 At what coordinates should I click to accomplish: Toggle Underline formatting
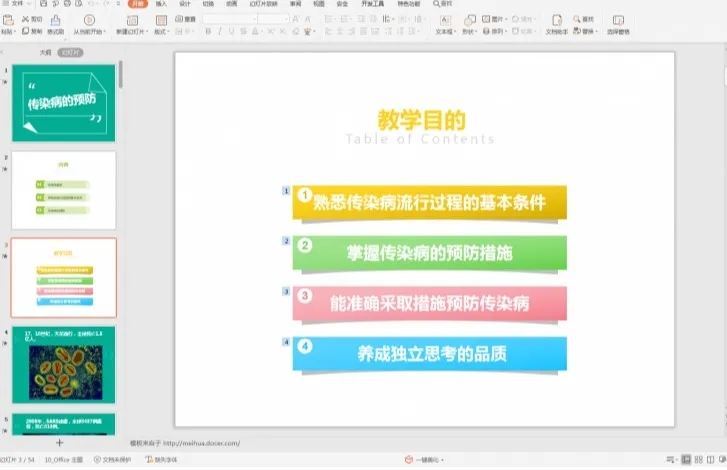pos(230,31)
